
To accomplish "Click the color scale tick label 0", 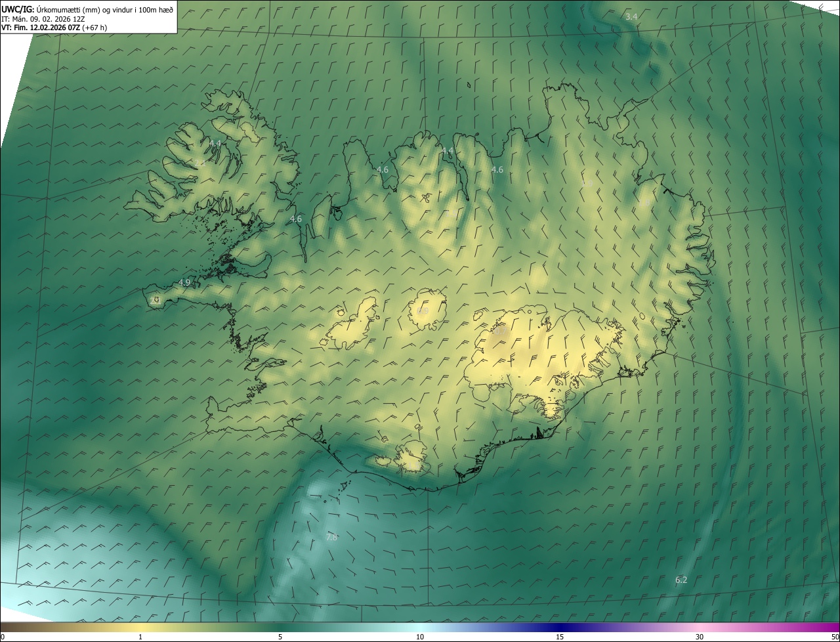I will click(3, 637).
